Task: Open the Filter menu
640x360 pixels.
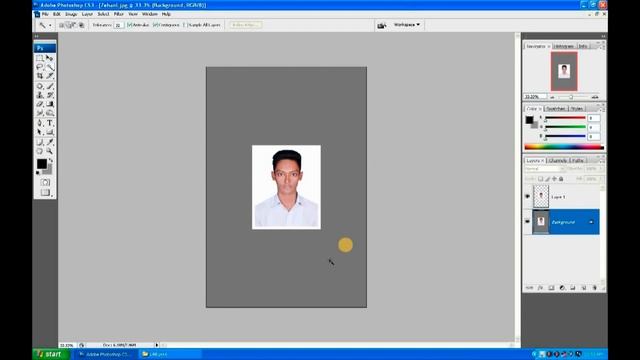Action: coord(118,14)
